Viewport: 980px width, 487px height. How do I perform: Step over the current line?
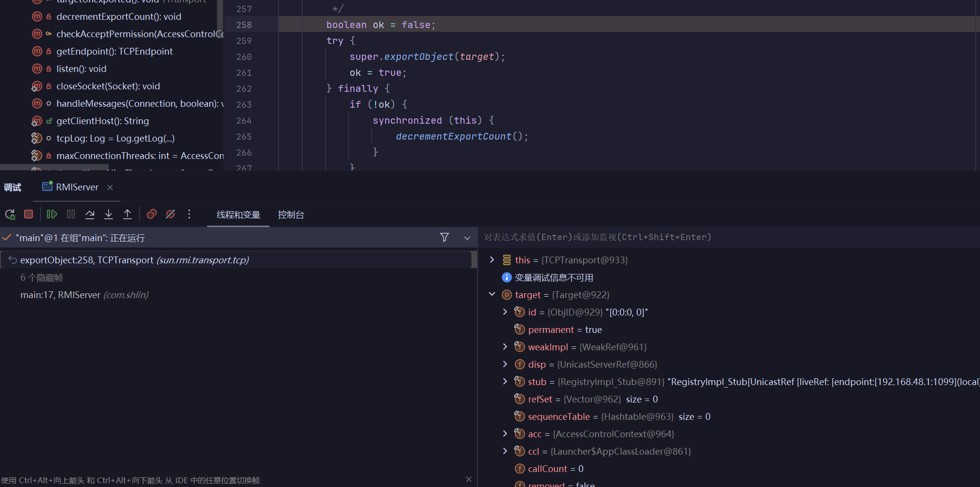(x=90, y=214)
